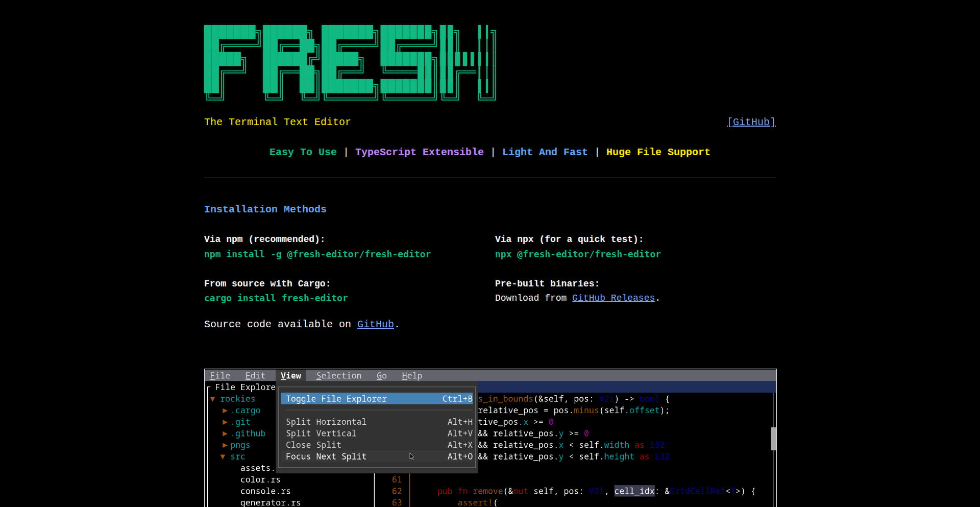Select console.rs in the file explorer
Screen dimensions: 980x507
(x=265, y=491)
